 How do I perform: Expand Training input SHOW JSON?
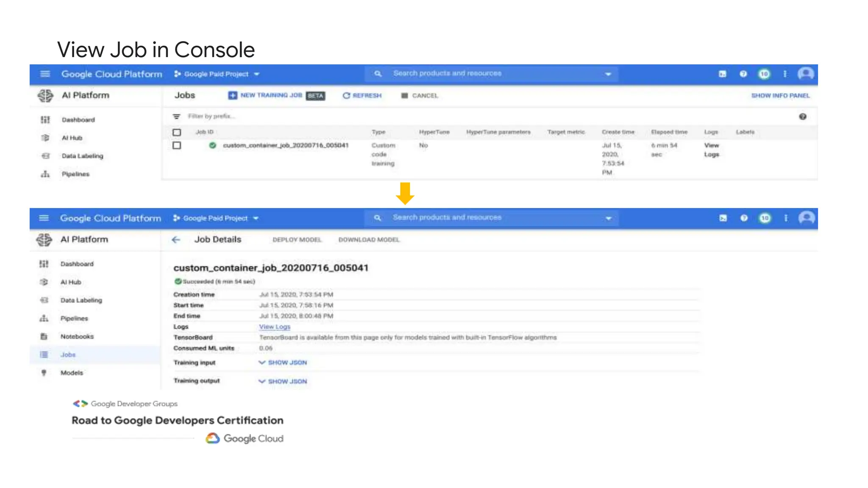point(283,363)
